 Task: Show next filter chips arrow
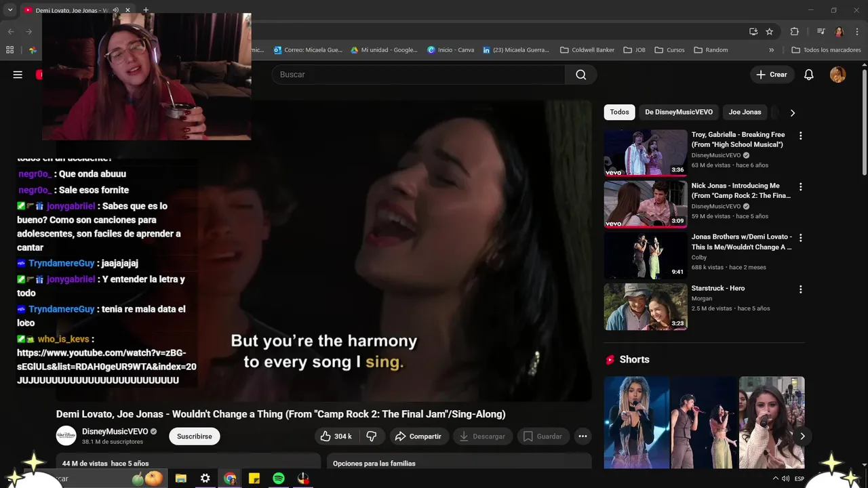pos(792,113)
